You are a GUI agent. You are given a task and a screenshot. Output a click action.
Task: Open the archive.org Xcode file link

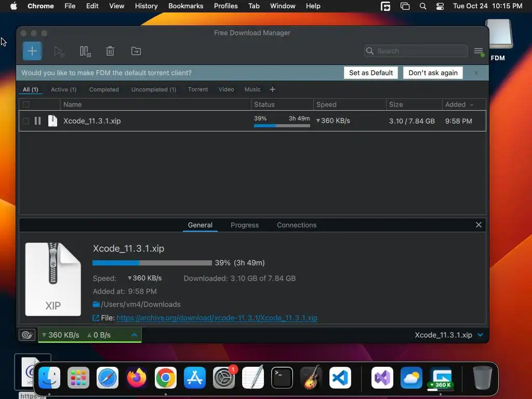point(217,318)
